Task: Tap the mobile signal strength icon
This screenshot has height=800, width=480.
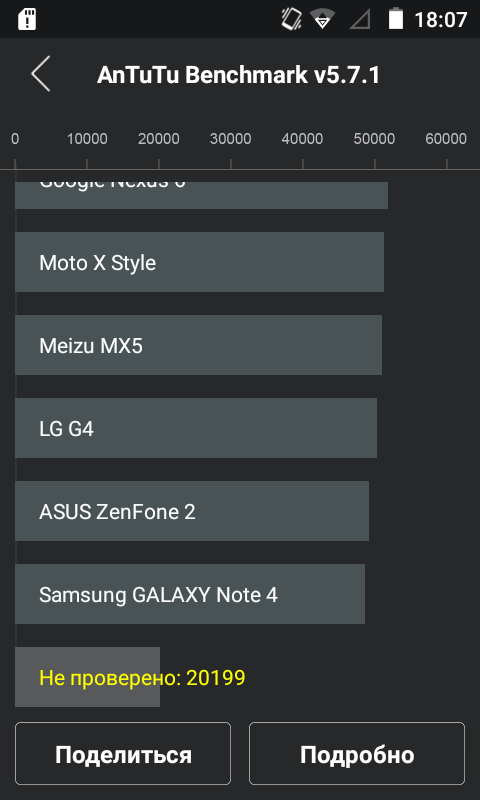Action: 360,19
